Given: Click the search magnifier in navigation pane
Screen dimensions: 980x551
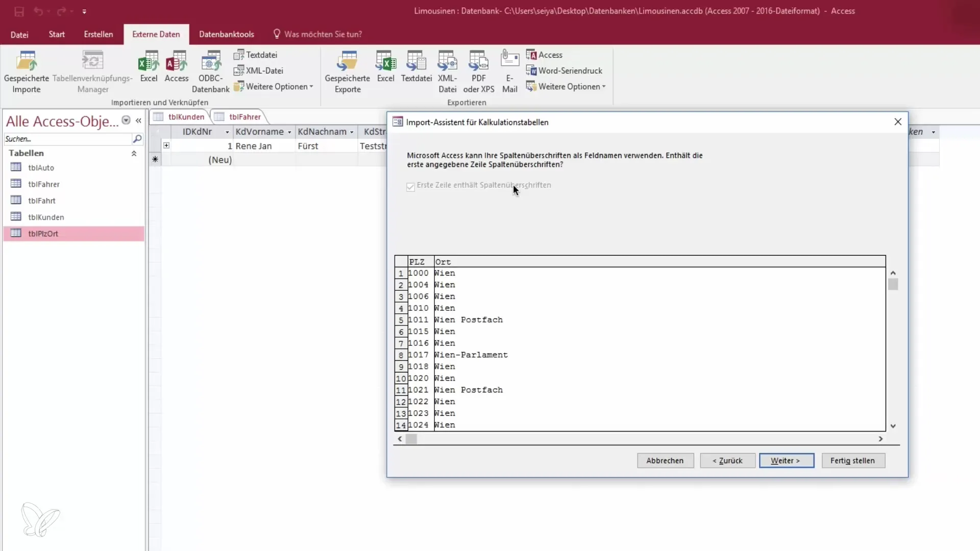Looking at the screenshot, I should click(x=137, y=139).
